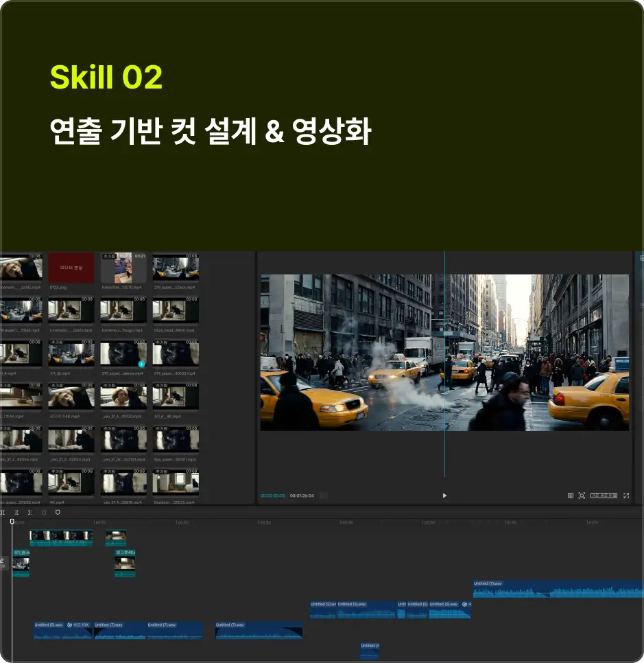
Task: Click the 00:20 mark on the timeline ruler
Action: (182, 522)
